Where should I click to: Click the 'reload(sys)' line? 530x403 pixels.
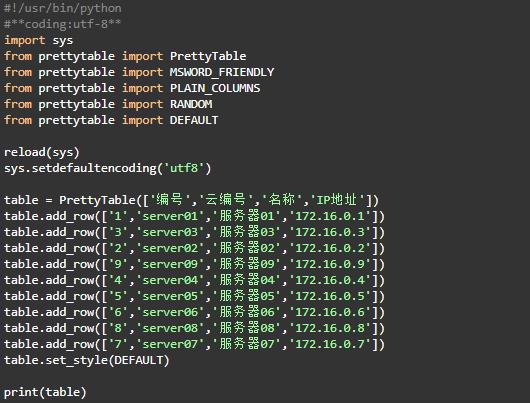click(42, 152)
